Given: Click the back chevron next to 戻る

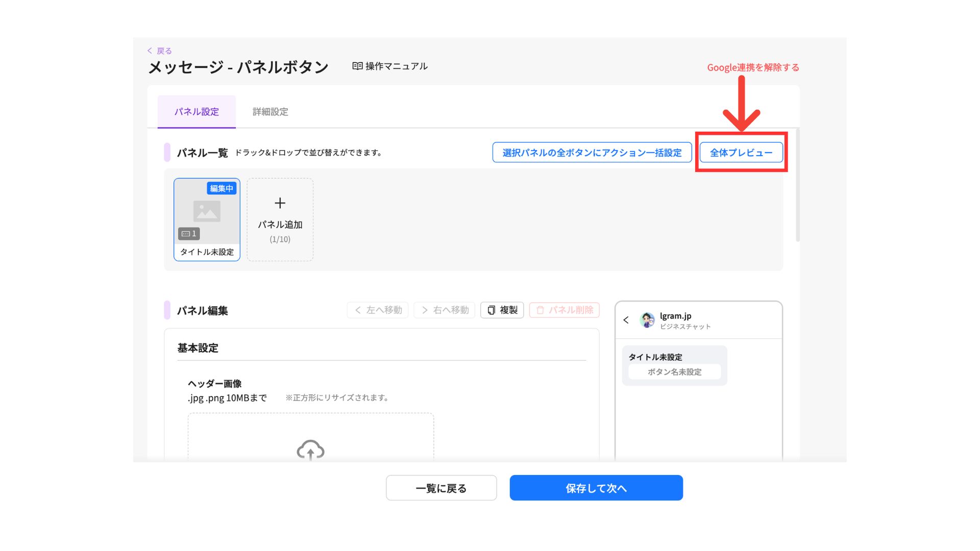Looking at the screenshot, I should tap(150, 51).
